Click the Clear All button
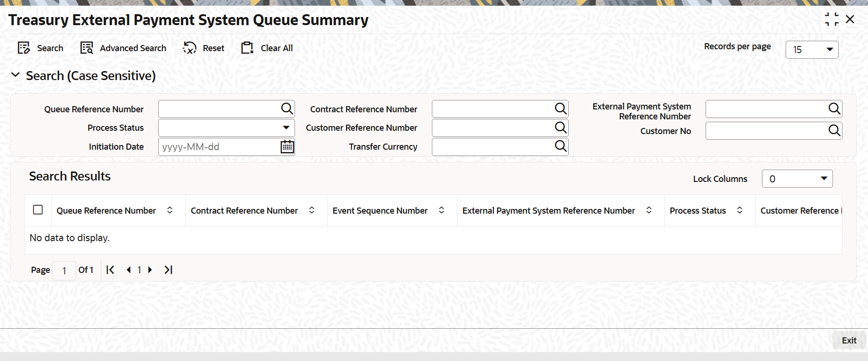The height and width of the screenshot is (361, 868). point(267,48)
